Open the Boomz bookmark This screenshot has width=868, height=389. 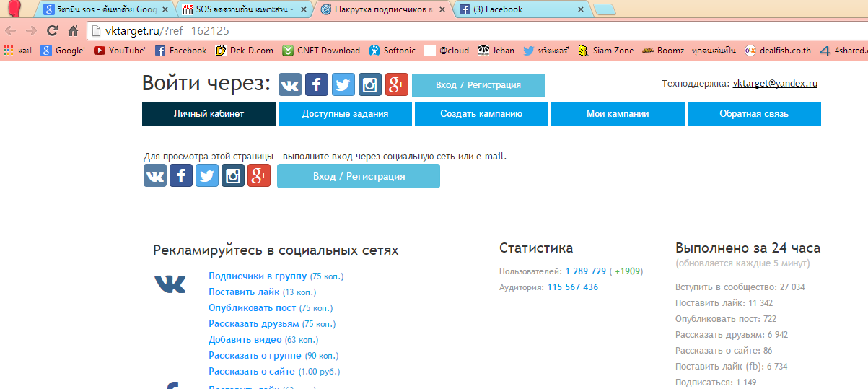click(x=688, y=51)
